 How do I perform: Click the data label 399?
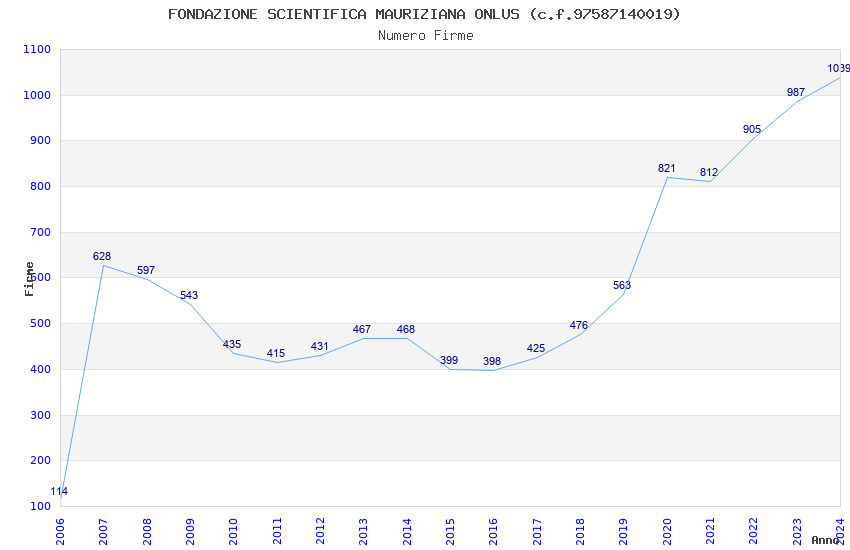[x=449, y=360]
